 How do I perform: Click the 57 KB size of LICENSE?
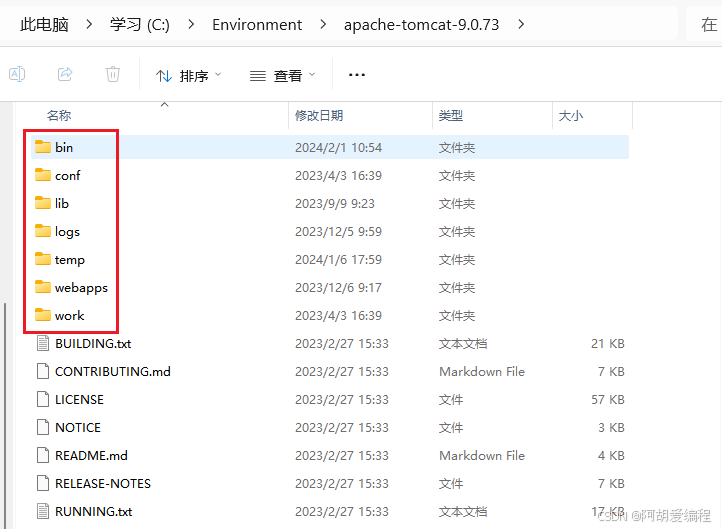point(608,400)
